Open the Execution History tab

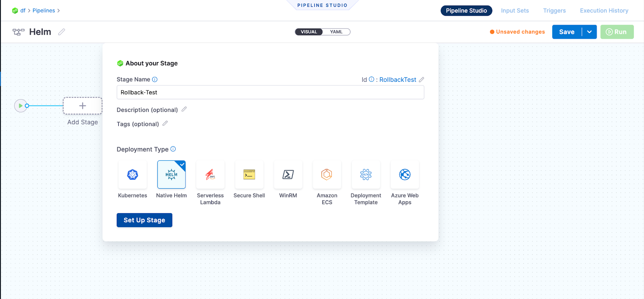(604, 10)
